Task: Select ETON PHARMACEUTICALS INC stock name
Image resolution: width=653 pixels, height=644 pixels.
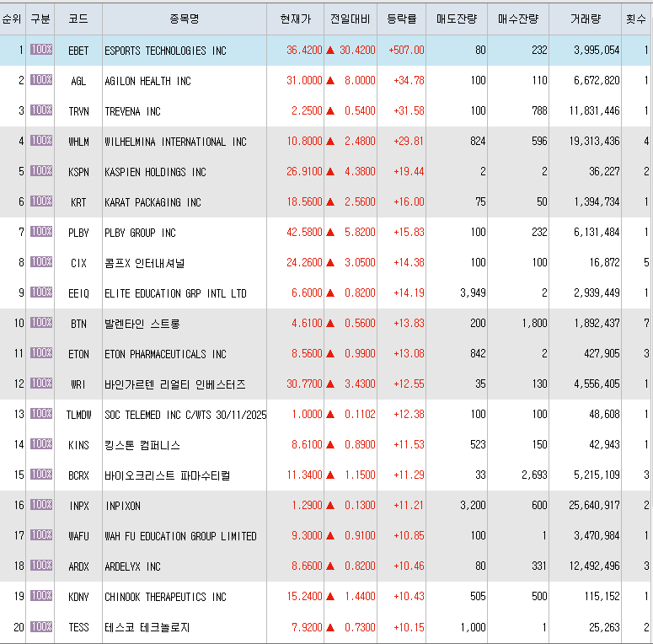Action: (x=165, y=354)
